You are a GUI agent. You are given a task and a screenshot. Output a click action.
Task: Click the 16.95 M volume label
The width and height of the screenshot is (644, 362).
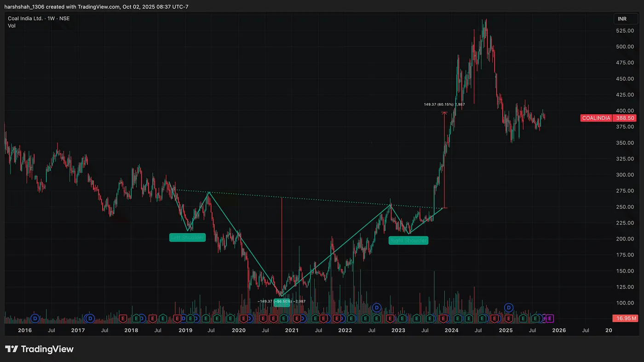[625, 318]
